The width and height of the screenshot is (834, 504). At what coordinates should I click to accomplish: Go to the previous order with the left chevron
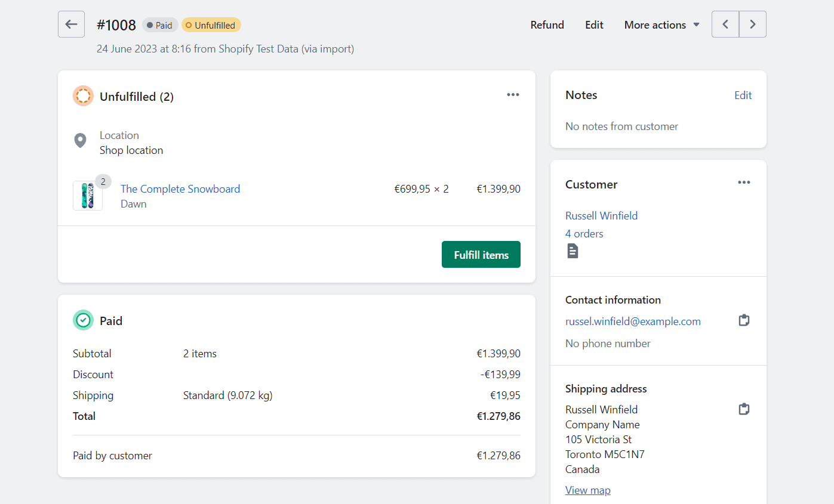725,24
